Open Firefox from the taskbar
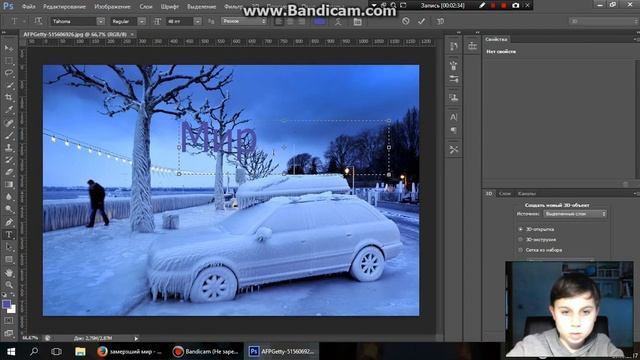The image size is (640, 360). pyautogui.click(x=129, y=351)
